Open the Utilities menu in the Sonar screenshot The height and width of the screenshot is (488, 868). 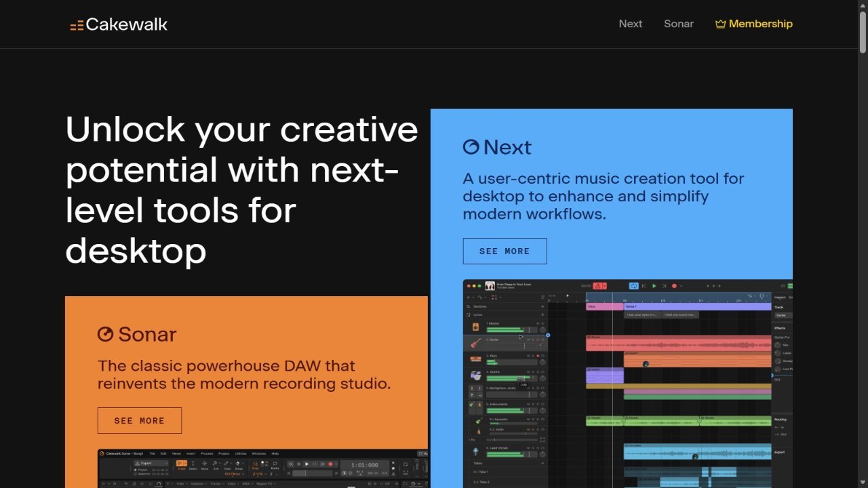pos(241,453)
